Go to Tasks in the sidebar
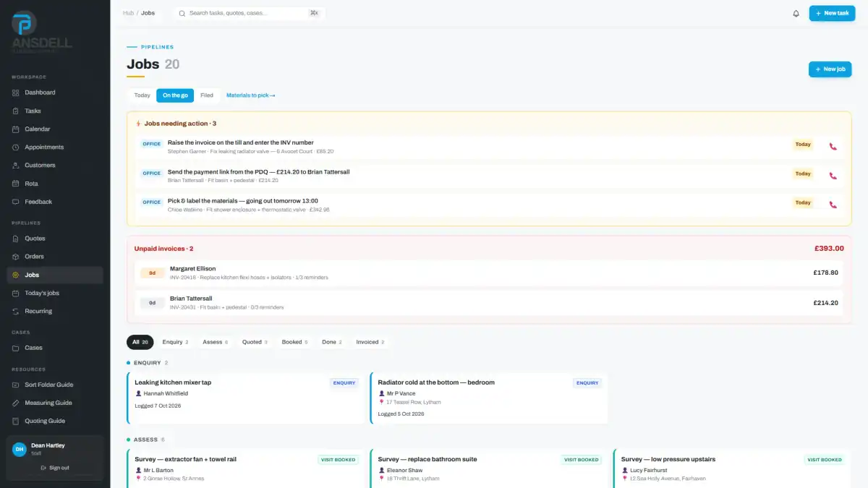Screen dimensions: 868x488 pos(55,111)
